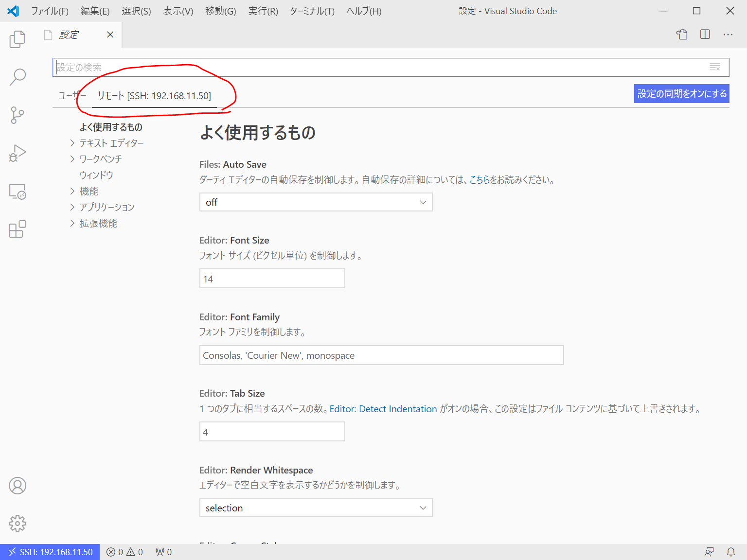Click Files: Auto Save setting title
This screenshot has height=560, width=747.
point(233,164)
